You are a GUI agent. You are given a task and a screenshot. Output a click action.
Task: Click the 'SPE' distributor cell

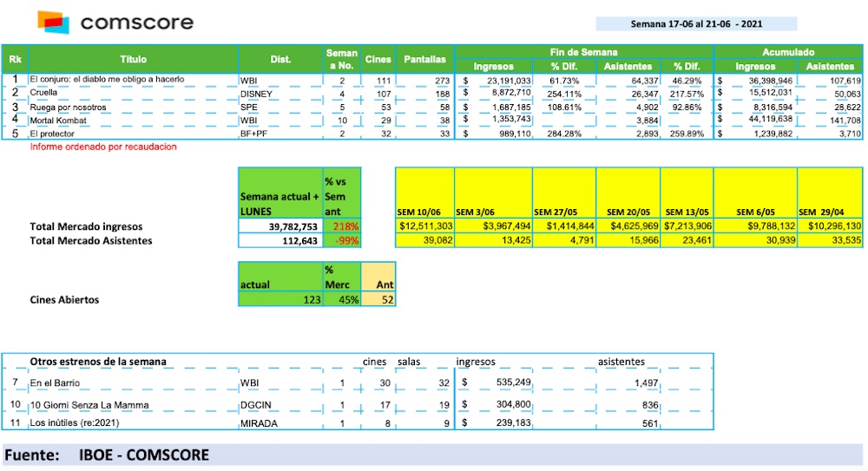[x=248, y=108]
